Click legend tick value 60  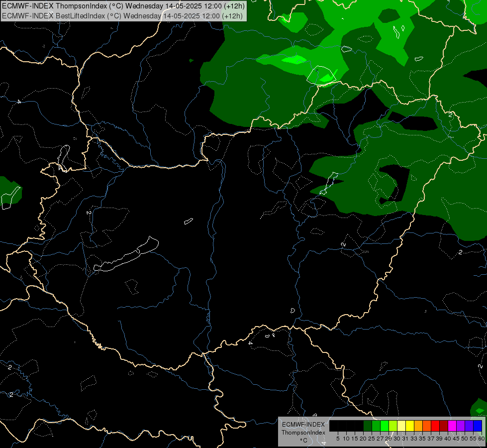(481, 439)
